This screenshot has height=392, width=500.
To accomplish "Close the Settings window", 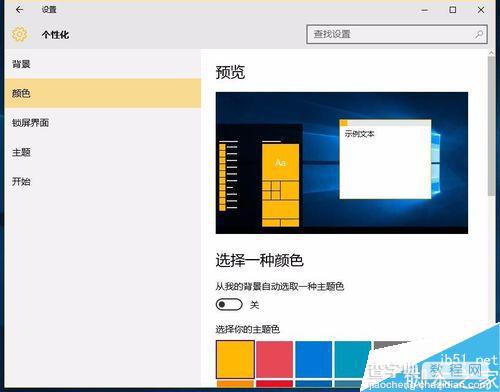I will pyautogui.click(x=481, y=10).
